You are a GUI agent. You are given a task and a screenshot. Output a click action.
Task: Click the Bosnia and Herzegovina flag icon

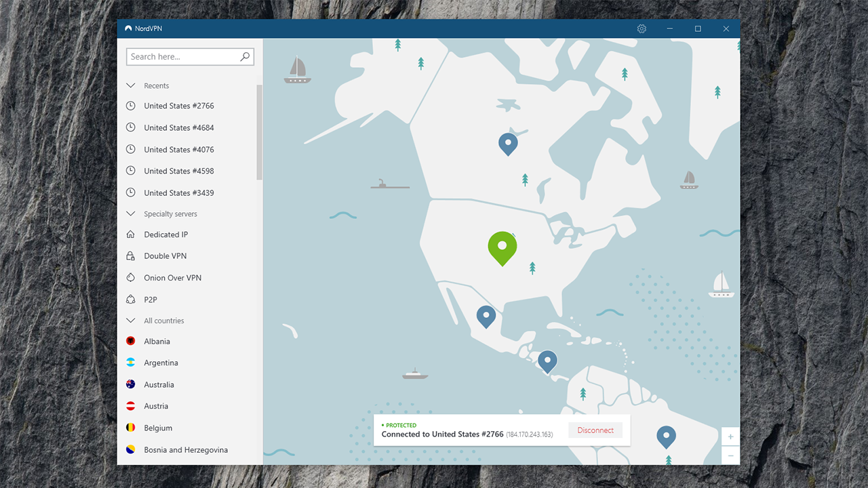131,449
